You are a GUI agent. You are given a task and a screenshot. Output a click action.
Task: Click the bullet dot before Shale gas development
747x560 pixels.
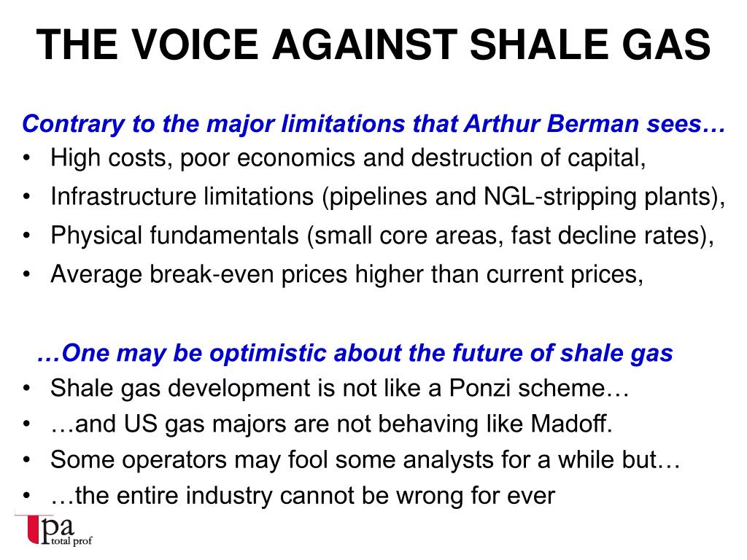coord(27,388)
